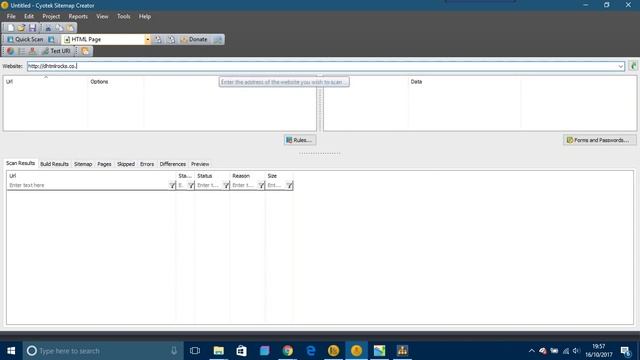Screen dimensions: 640x360
Task: Click the Donate button
Action: pyautogui.click(x=194, y=40)
